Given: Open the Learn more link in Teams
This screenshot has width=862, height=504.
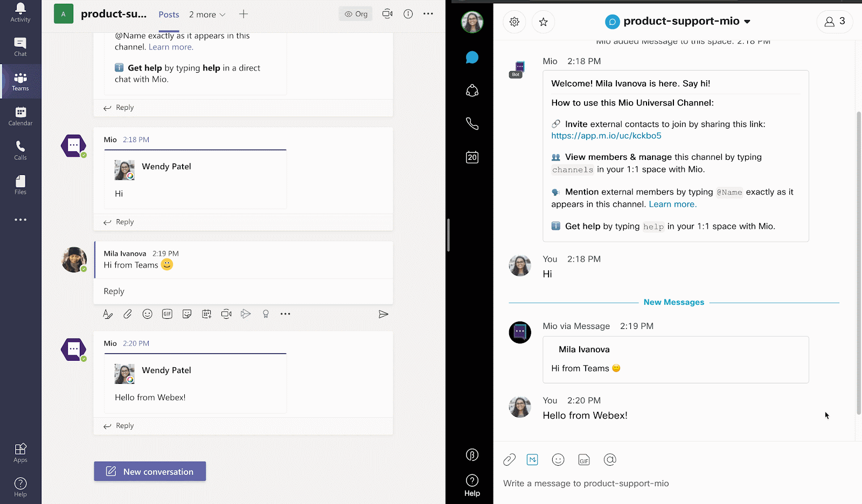Looking at the screenshot, I should click(171, 47).
